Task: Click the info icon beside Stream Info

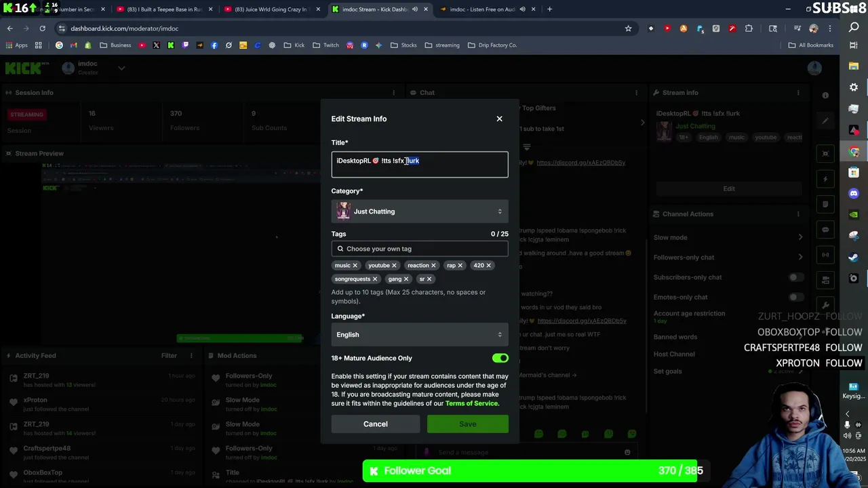Action: pos(825,96)
